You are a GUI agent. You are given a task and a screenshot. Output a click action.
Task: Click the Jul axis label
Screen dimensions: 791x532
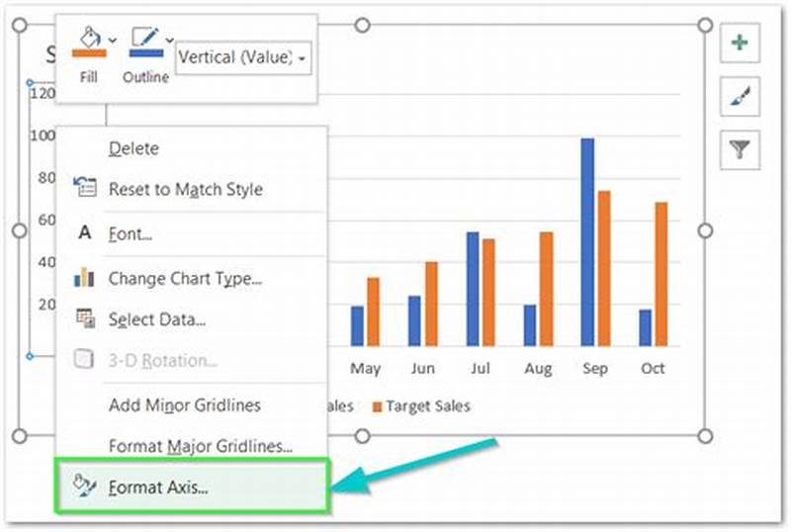(481, 369)
